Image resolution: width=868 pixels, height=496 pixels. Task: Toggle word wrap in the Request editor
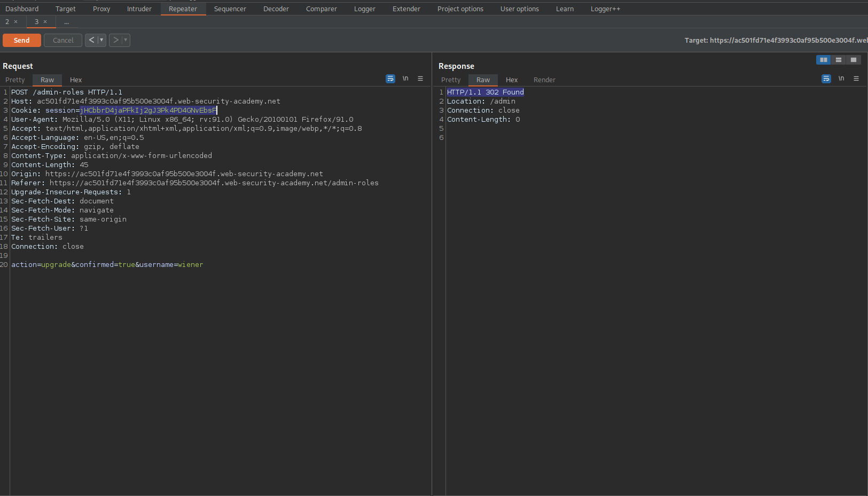tap(390, 78)
